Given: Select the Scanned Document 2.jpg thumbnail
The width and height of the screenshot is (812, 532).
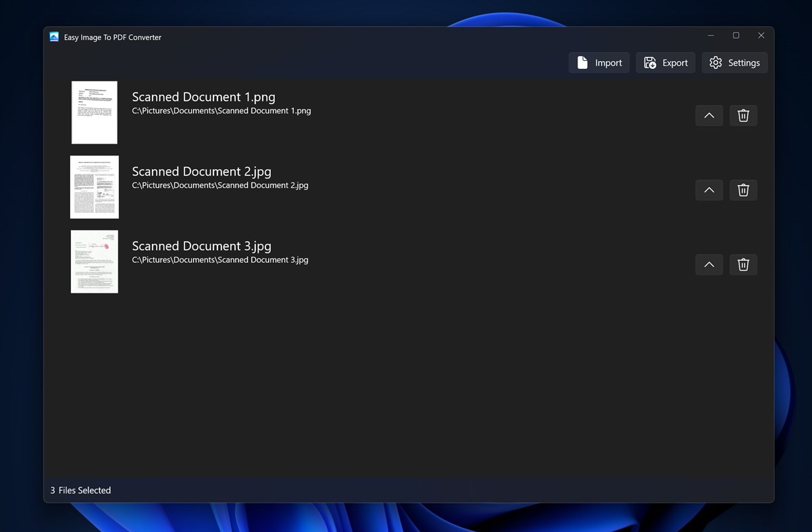Looking at the screenshot, I should [95, 187].
